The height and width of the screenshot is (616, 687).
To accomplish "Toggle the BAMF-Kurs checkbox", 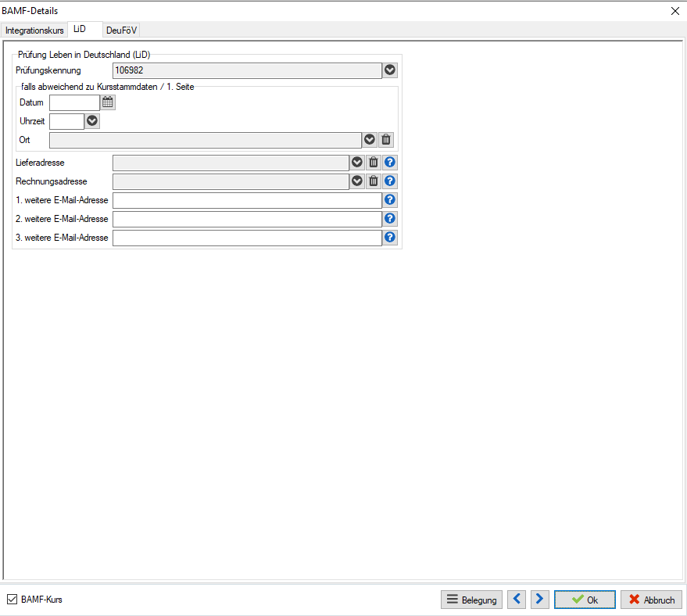I will point(13,600).
